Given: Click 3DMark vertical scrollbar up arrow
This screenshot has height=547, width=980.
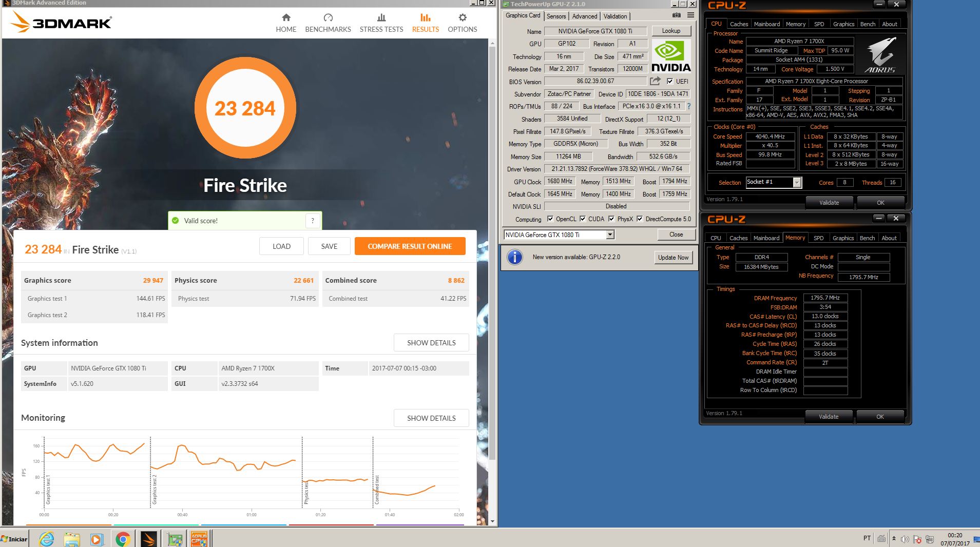Looking at the screenshot, I should pos(492,43).
